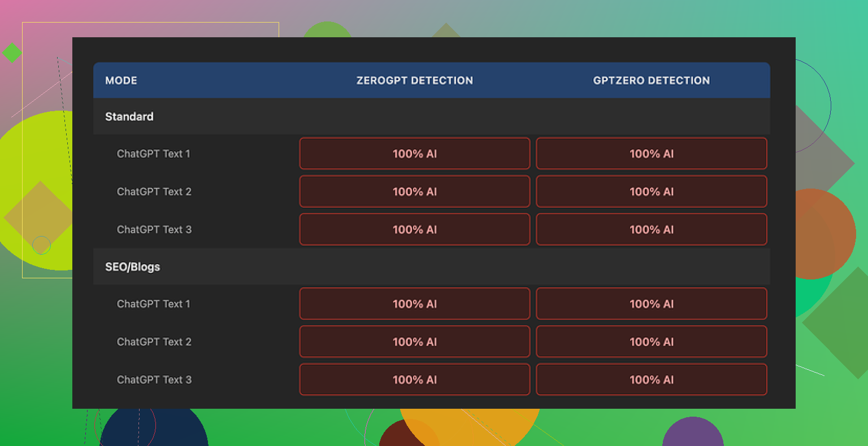Select ChatGPT Text 2 label under Standard

154,191
